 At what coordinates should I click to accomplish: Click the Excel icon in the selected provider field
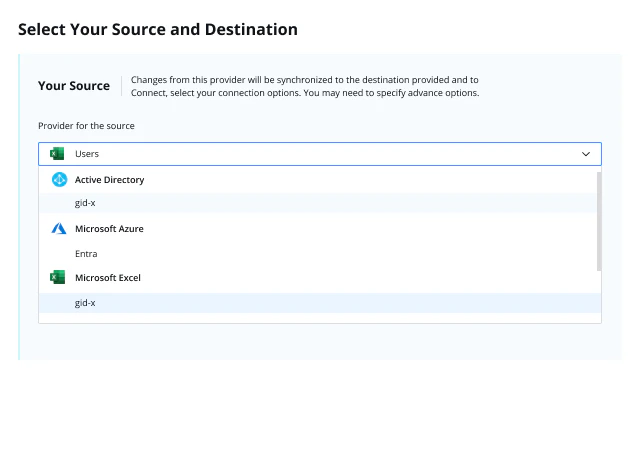pyautogui.click(x=57, y=154)
